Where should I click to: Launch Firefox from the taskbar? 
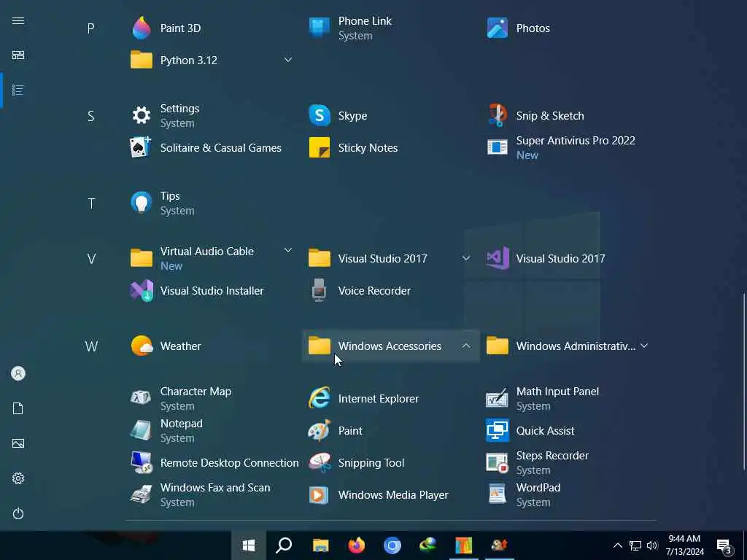(x=356, y=545)
